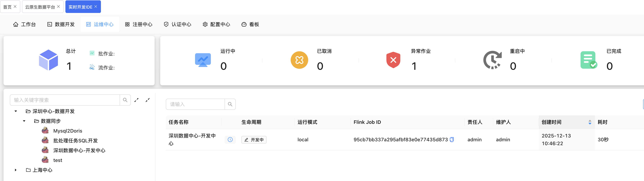This screenshot has height=181, width=644.
Task: Click the expand-all arrows icon above tree
Action: tap(136, 100)
